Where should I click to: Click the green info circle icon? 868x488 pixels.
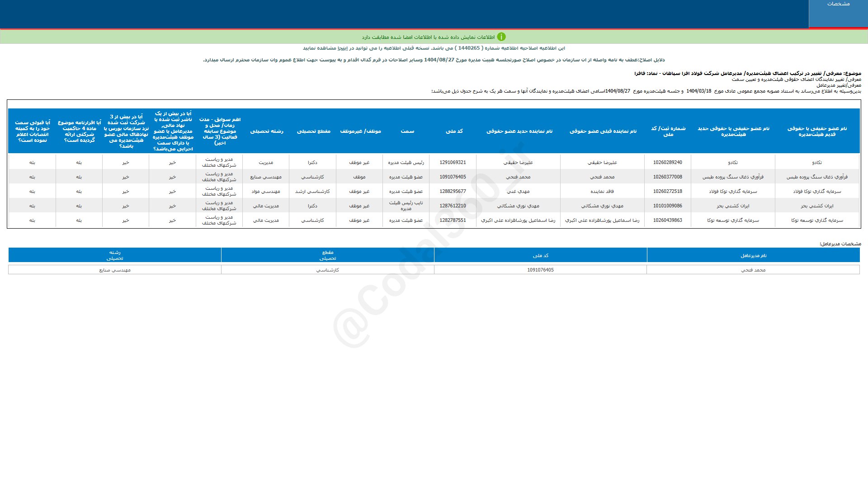(x=501, y=37)
